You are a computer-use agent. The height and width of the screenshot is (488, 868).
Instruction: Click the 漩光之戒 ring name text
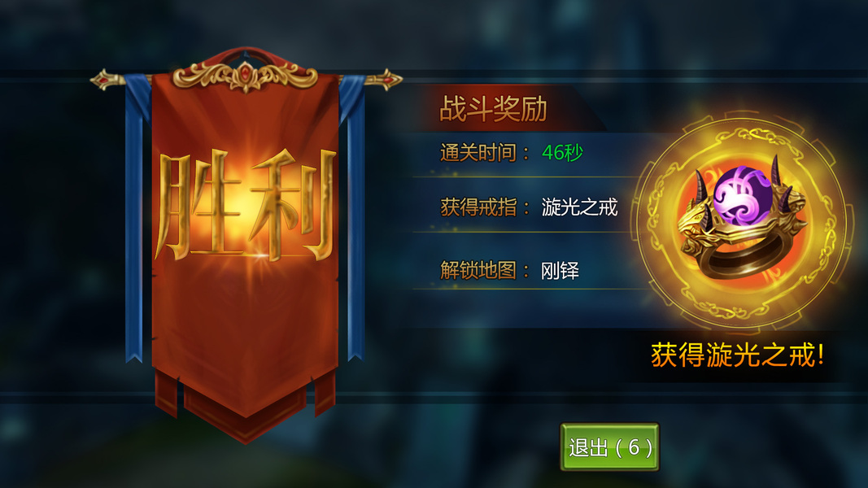(x=579, y=207)
